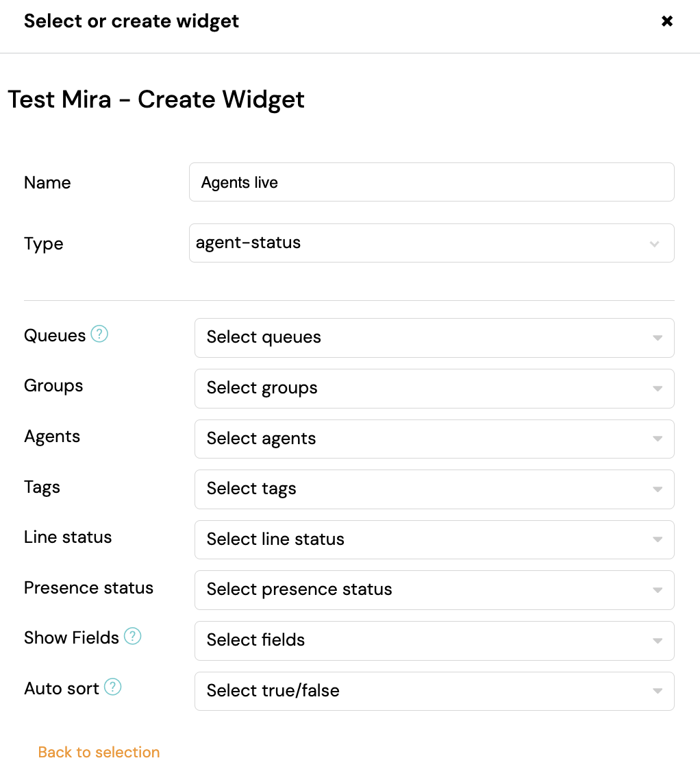The image size is (700, 780).
Task: Close the Select or create widget dialog
Action: click(x=667, y=21)
